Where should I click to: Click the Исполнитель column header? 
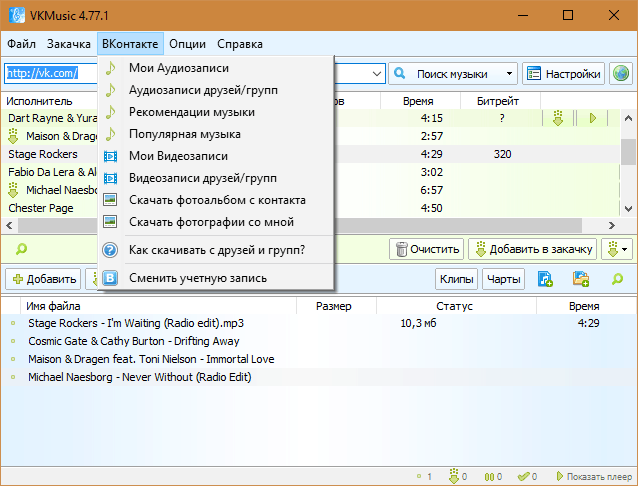pyautogui.click(x=39, y=101)
